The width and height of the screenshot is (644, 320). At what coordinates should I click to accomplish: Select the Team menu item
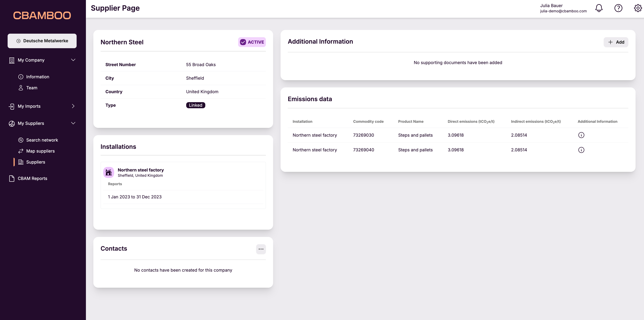coord(31,88)
